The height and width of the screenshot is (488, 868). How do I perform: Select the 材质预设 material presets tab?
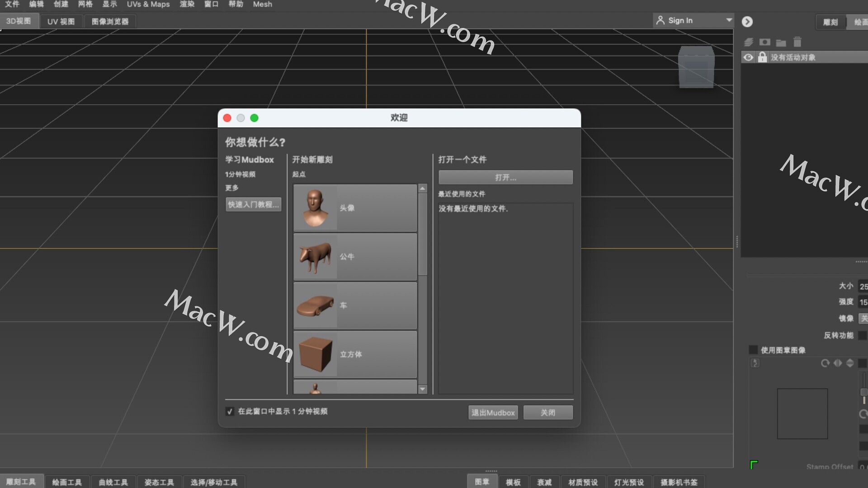[583, 482]
